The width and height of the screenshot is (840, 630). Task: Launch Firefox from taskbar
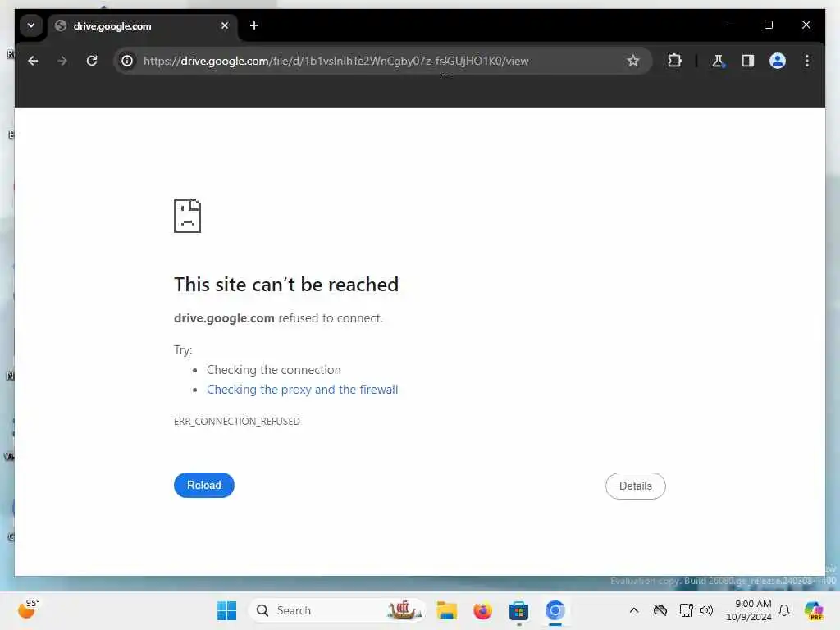[482, 610]
